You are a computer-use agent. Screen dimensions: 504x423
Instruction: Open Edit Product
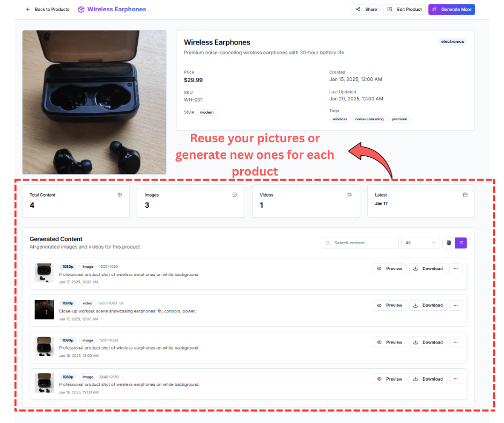[x=404, y=10]
